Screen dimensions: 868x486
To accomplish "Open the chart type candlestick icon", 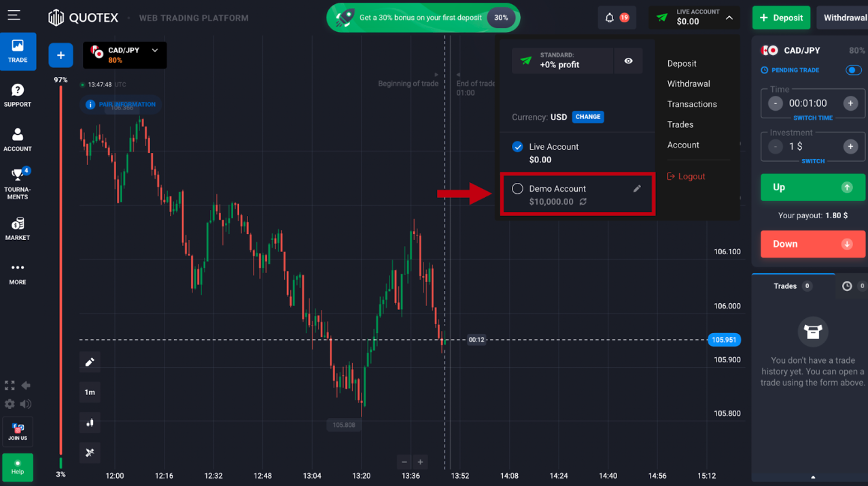I will coord(90,423).
